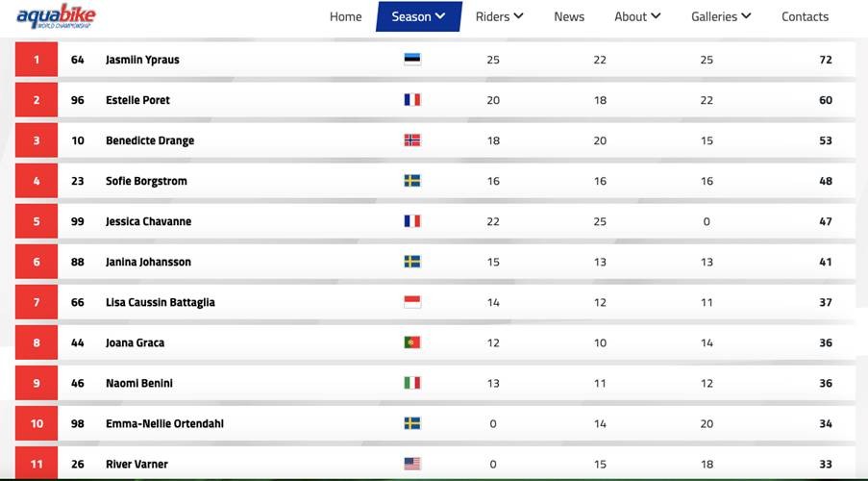
Task: Click the Portuguese flag in Joana Graca's row
Action: (x=411, y=342)
